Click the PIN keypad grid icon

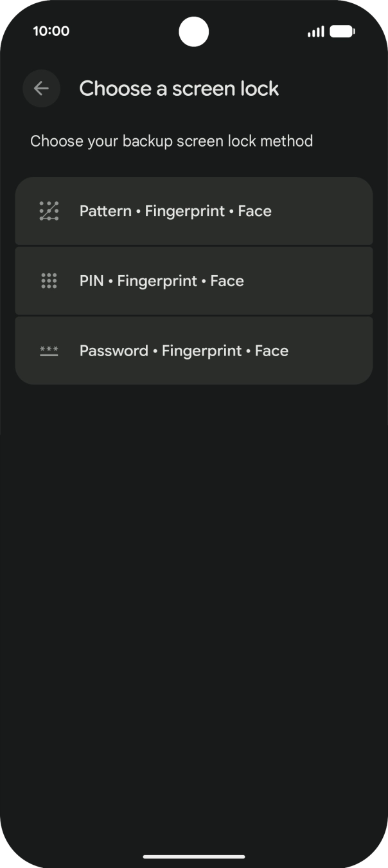pos(48,280)
